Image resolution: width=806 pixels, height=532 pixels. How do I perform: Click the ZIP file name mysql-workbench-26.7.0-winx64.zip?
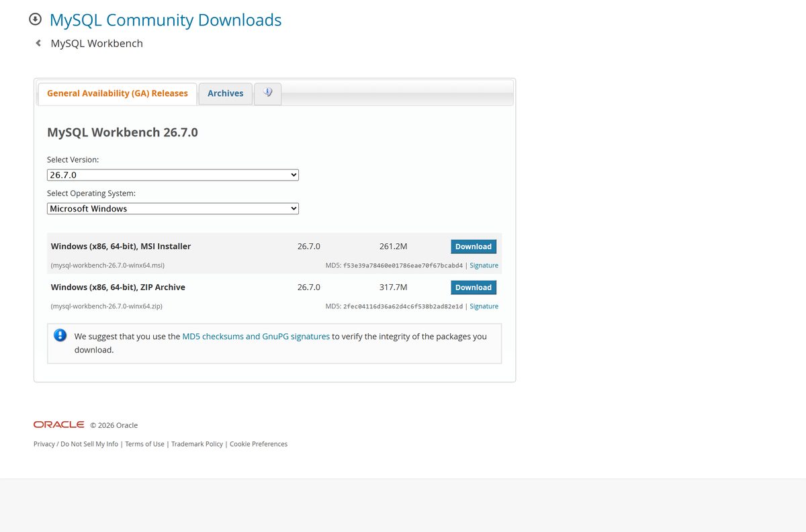click(x=107, y=306)
